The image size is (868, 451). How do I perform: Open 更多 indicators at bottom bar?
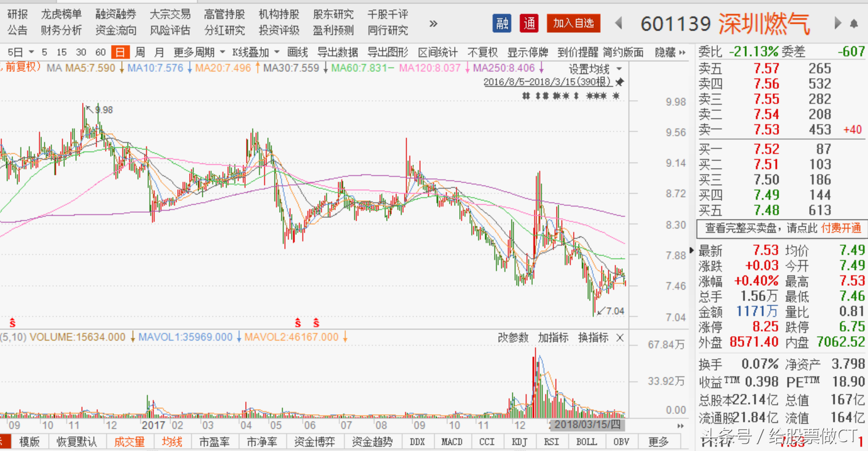(x=658, y=442)
